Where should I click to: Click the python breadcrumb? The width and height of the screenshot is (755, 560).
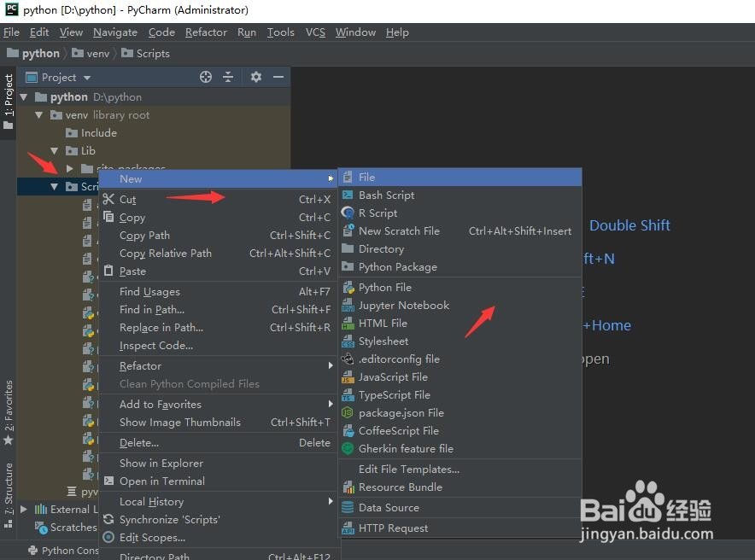pyautogui.click(x=33, y=54)
